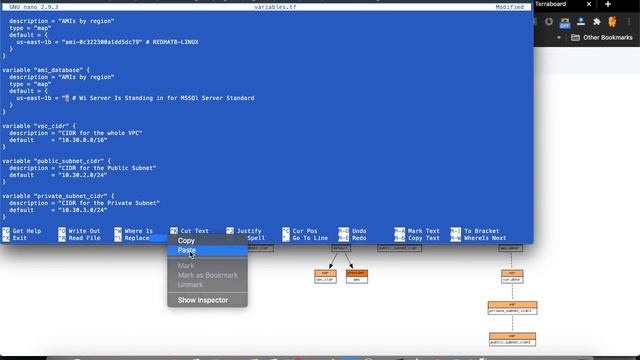Open a new browser tab with plus

pyautogui.click(x=608, y=4)
